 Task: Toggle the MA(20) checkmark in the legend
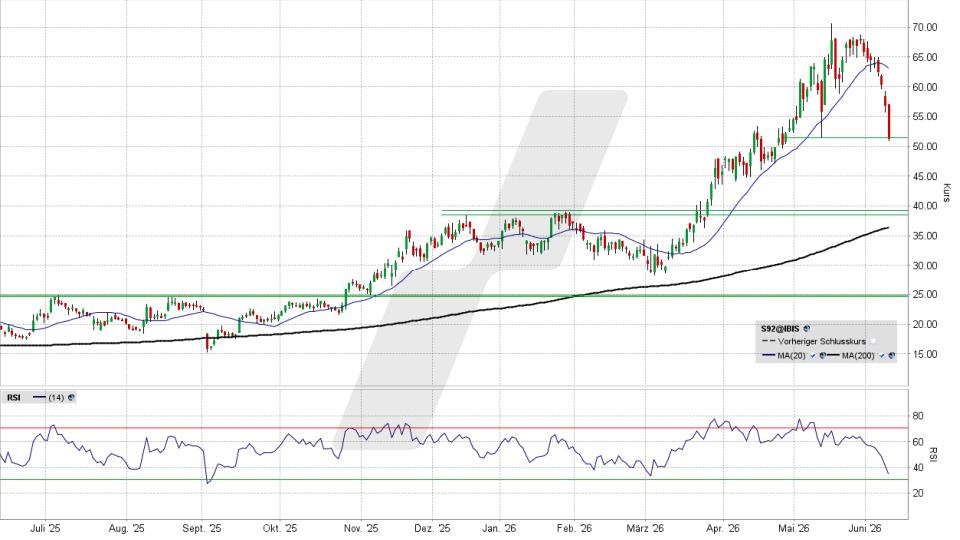point(813,356)
